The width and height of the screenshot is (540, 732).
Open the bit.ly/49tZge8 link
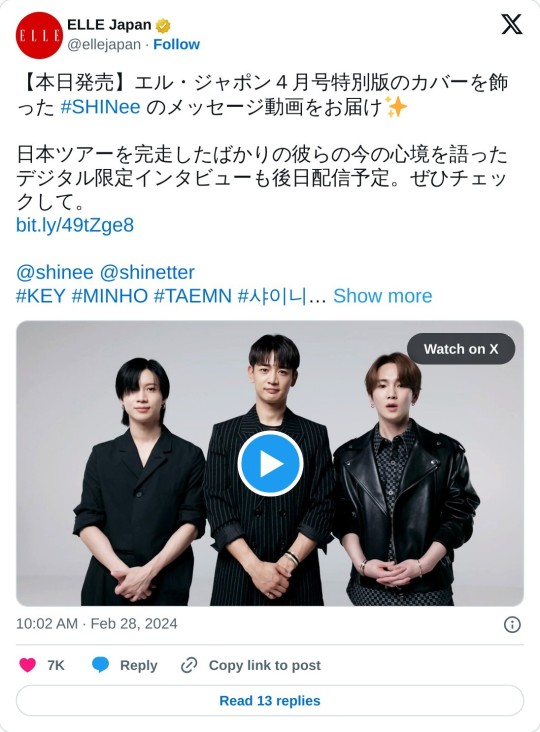pyautogui.click(x=75, y=225)
